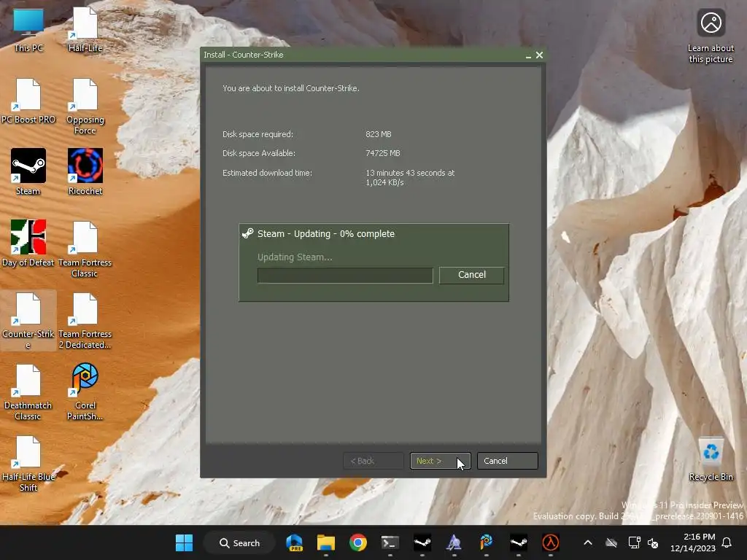
Task: Show hidden system tray icons
Action: (x=588, y=542)
